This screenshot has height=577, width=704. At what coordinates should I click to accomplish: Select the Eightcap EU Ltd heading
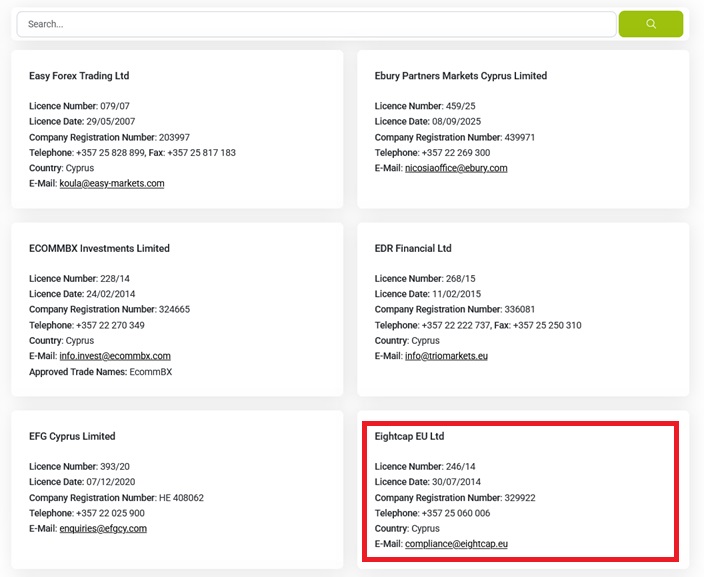click(x=409, y=436)
